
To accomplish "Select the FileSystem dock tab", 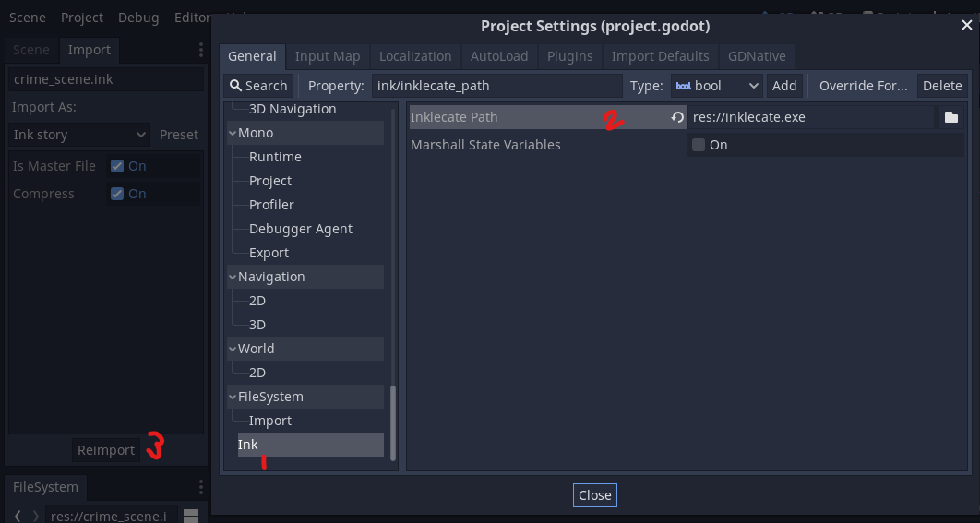I will coord(45,487).
